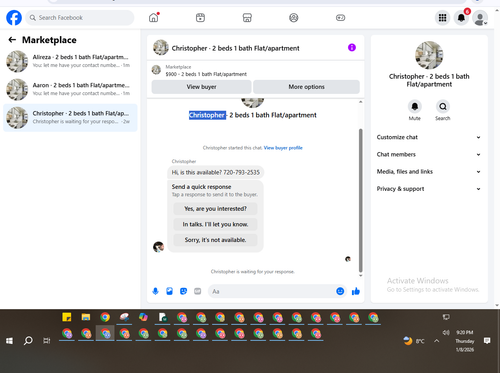Click the attach photo icon
This screenshot has width=500, height=373.
tap(169, 291)
